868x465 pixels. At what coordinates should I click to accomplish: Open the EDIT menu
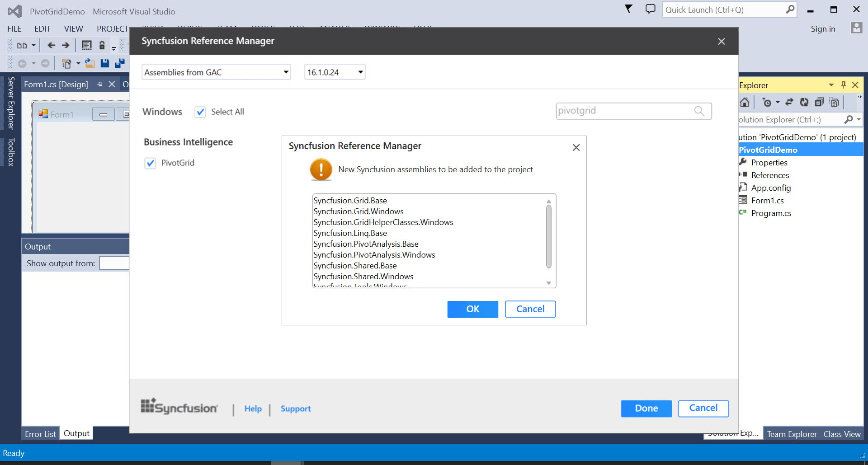click(42, 29)
